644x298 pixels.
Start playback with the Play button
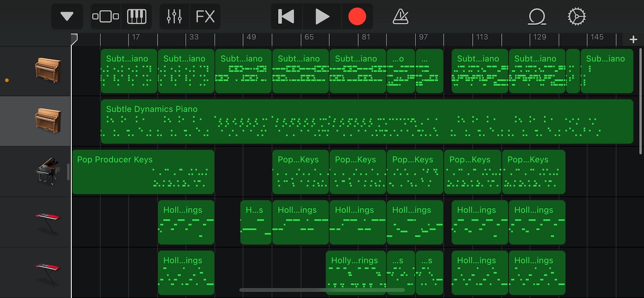point(322,16)
